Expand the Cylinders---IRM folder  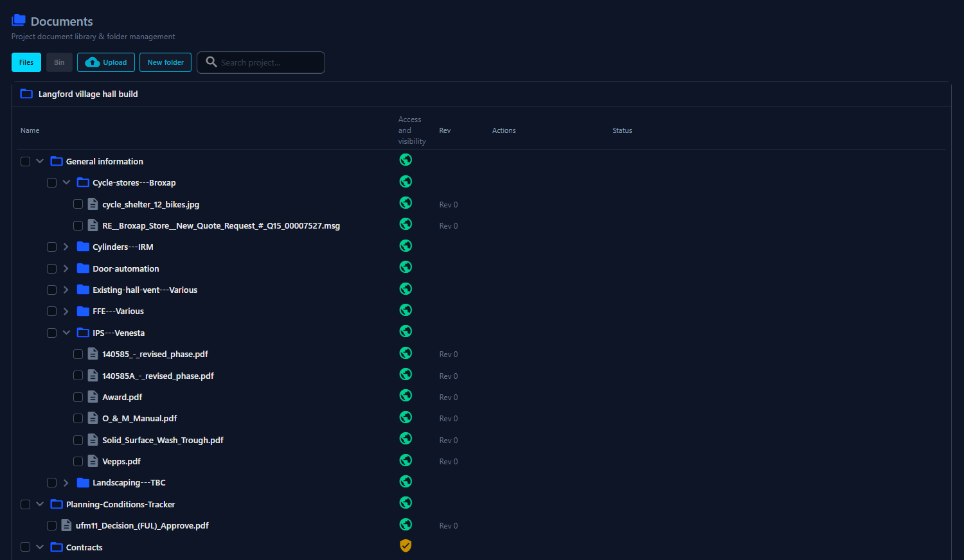[x=66, y=247]
